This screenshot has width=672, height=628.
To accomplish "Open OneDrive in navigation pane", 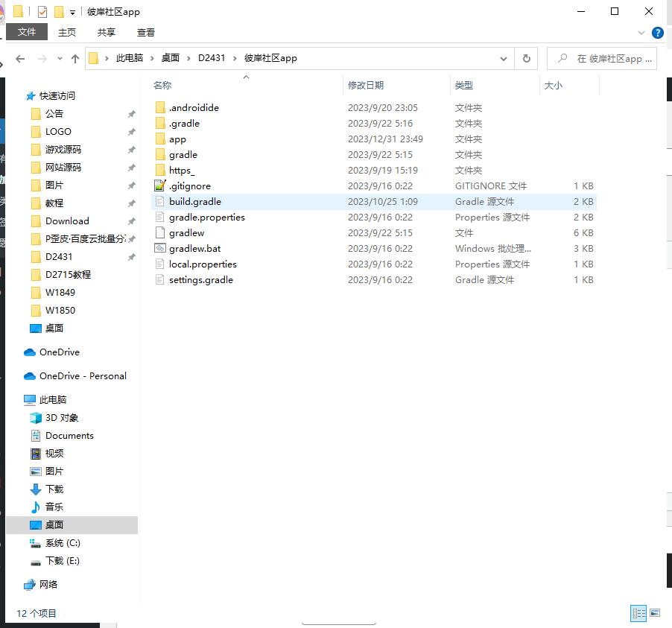I will 59,352.
